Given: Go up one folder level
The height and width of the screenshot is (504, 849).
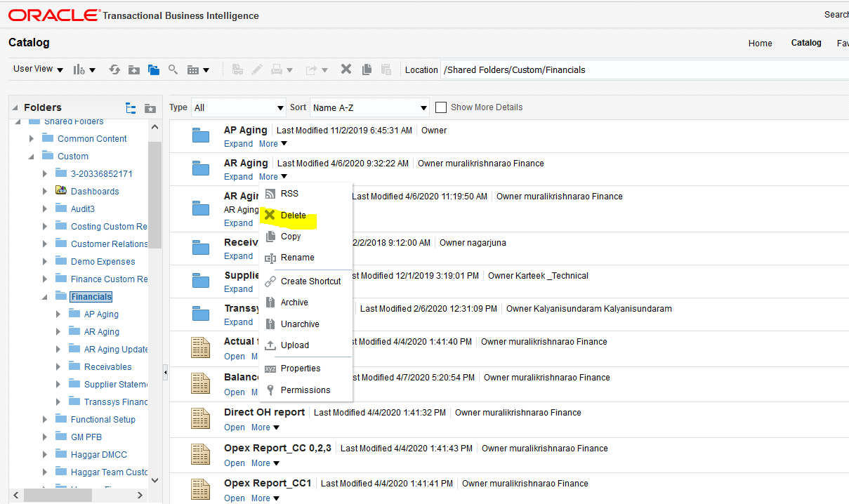Looking at the screenshot, I should pyautogui.click(x=134, y=69).
